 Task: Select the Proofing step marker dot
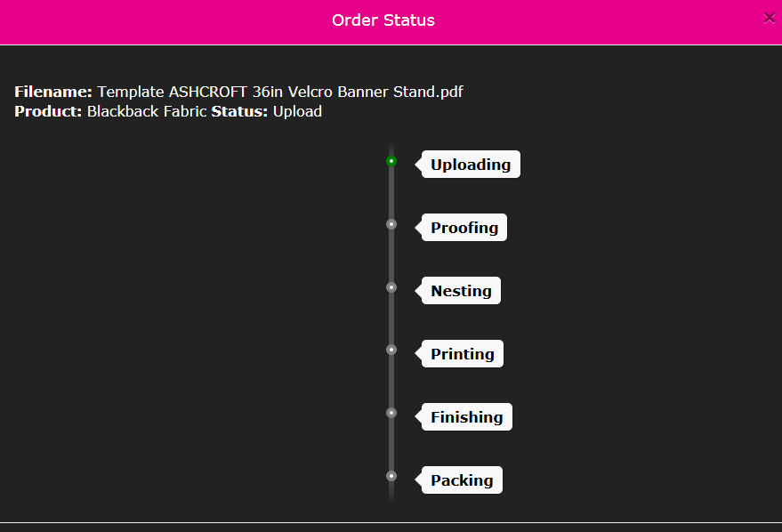[x=391, y=224]
